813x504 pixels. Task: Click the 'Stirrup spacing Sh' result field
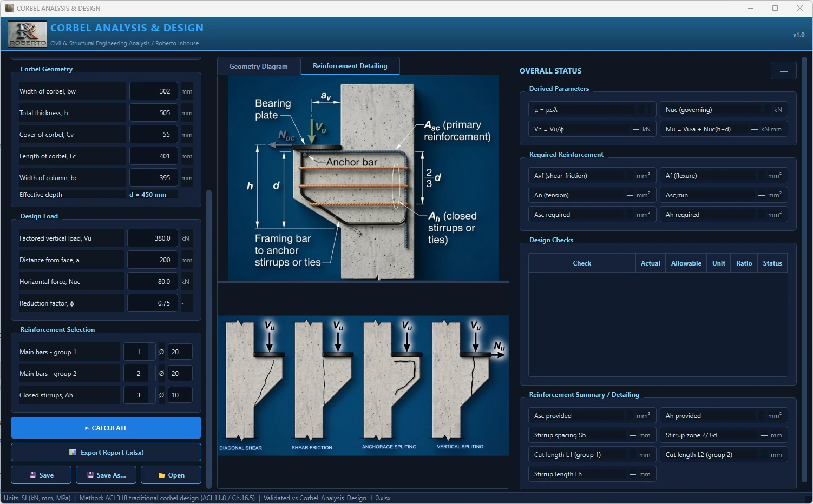click(592, 435)
